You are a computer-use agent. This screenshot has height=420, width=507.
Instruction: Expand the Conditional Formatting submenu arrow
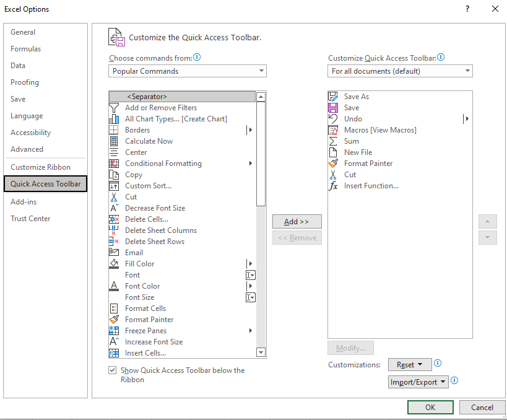coord(250,164)
